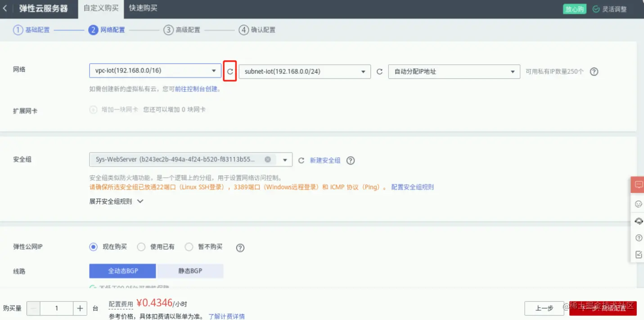Click 增加一块网卡 add NIC option
The image size is (644, 320).
coord(114,110)
